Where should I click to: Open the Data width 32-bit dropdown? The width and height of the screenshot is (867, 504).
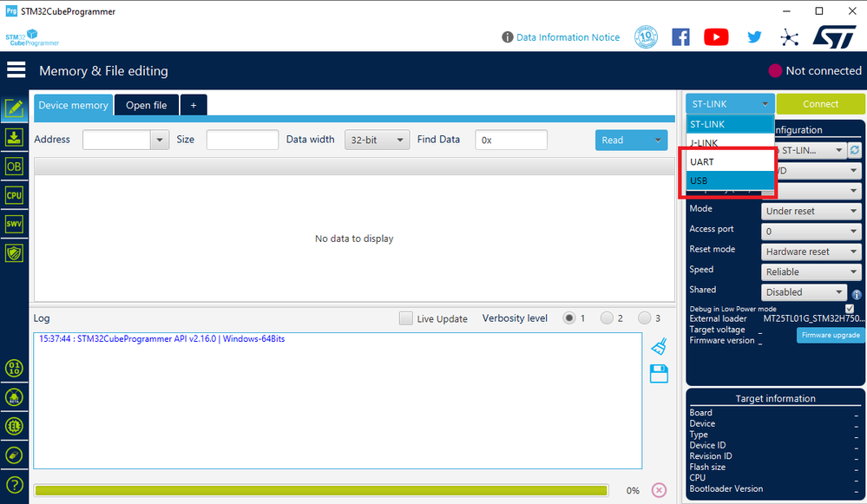pos(378,140)
